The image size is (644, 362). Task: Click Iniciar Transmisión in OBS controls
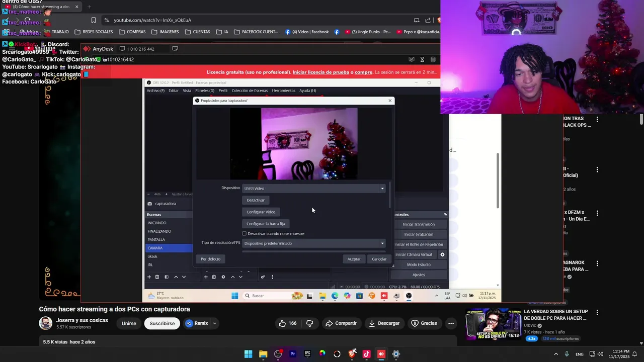pos(419,224)
